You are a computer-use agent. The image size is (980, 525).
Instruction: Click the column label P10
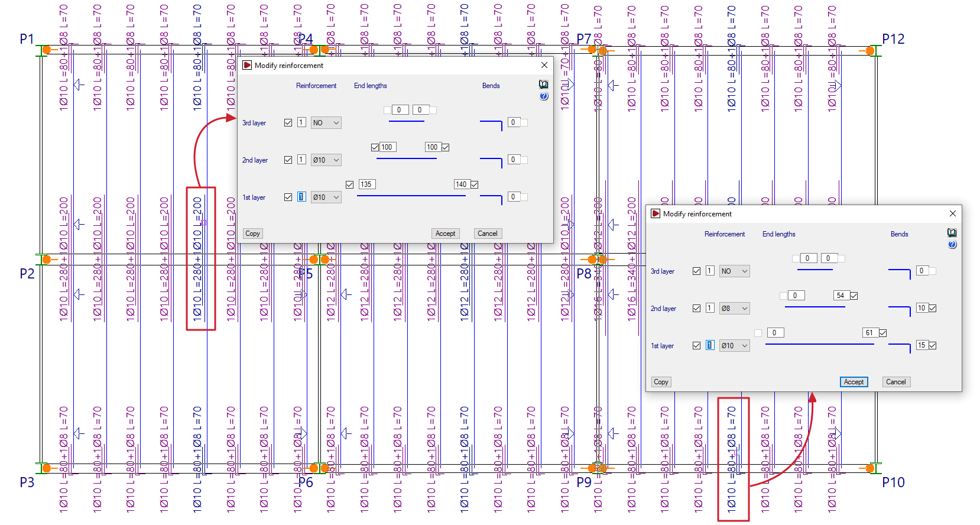point(893,482)
